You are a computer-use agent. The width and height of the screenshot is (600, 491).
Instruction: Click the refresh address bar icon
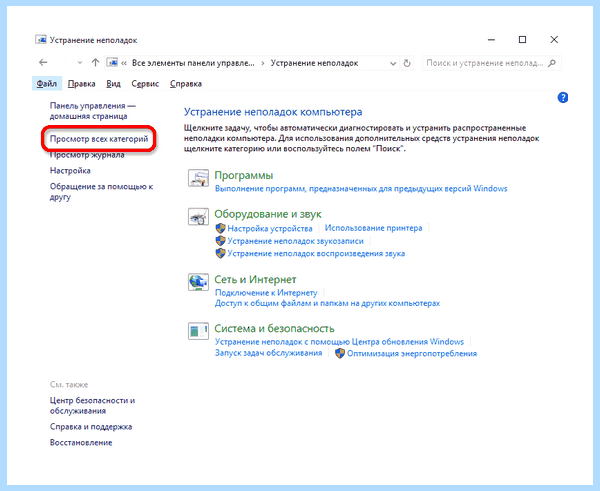click(407, 63)
